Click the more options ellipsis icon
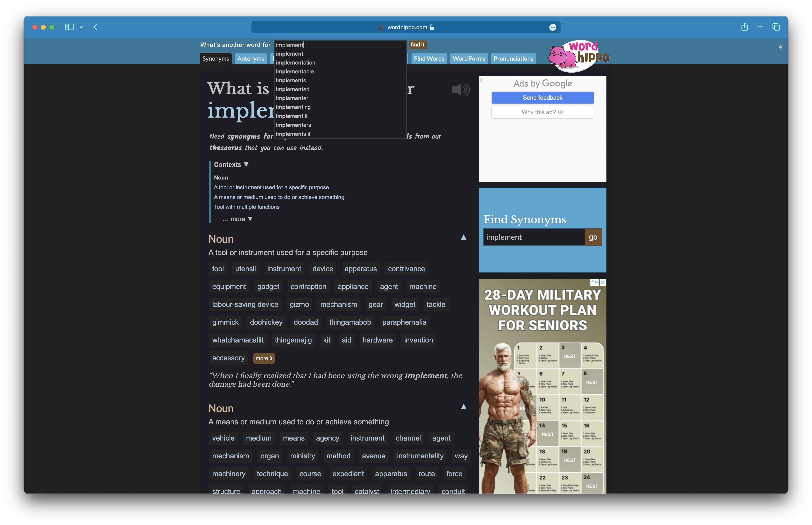 [552, 27]
